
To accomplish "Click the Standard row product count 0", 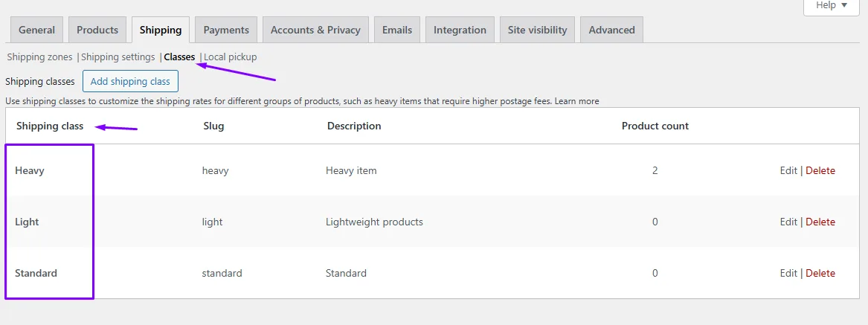I will [x=655, y=273].
